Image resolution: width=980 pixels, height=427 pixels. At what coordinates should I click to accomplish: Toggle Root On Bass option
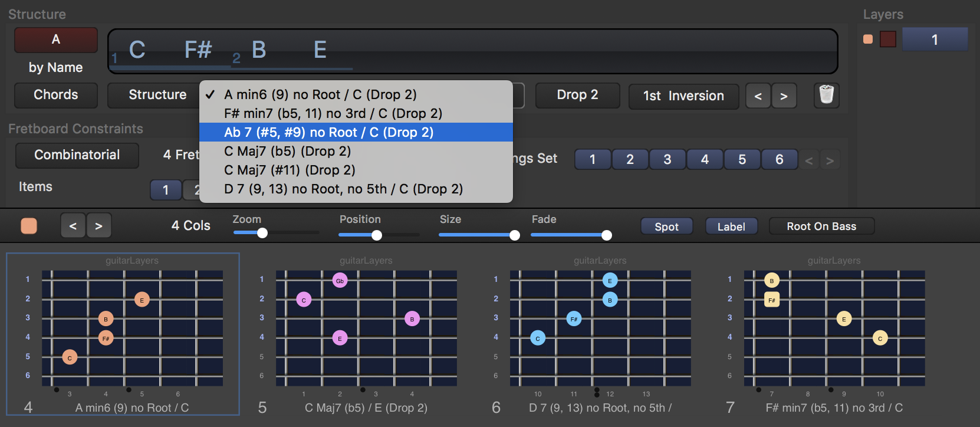821,226
